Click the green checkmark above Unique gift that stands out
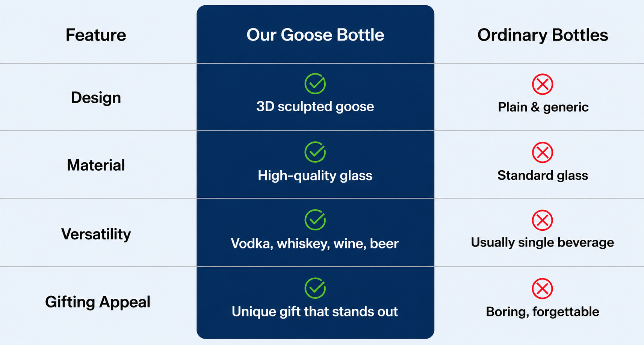The image size is (644, 345). coord(315,288)
